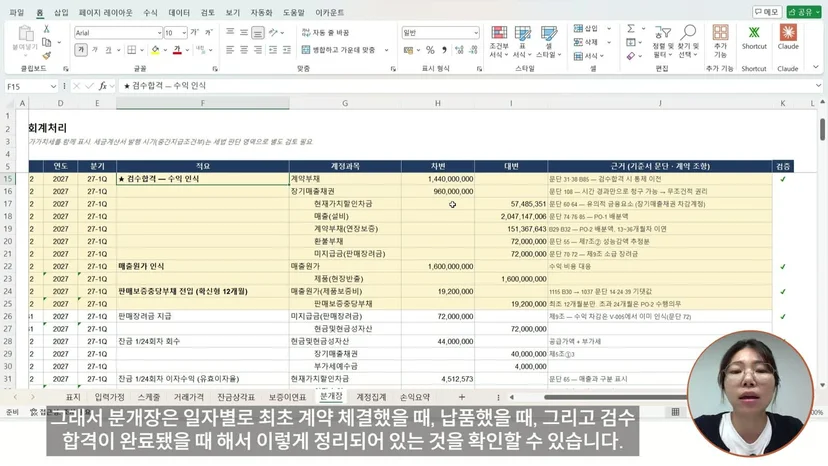Open Conditional Formatting (조건부 서식)

498,41
